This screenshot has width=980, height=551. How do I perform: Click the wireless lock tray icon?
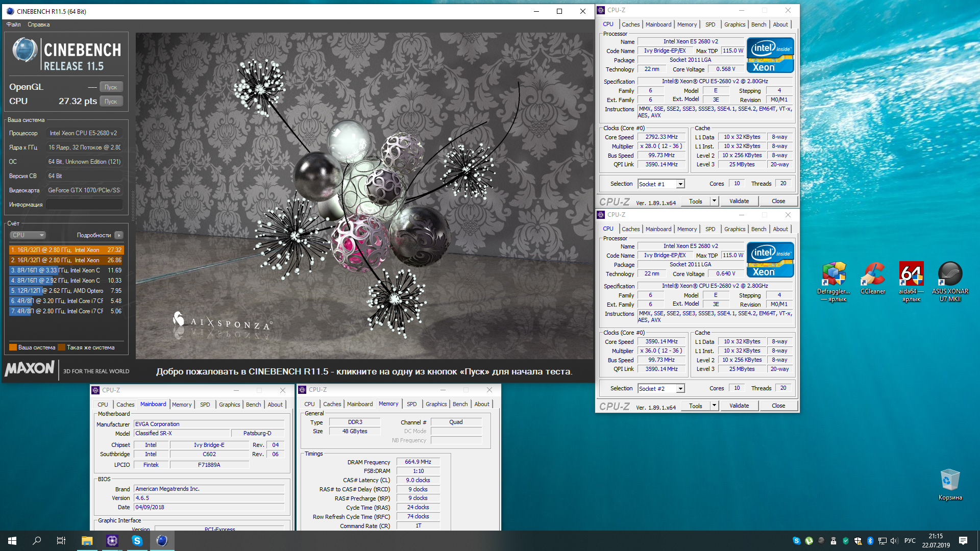pyautogui.click(x=834, y=541)
